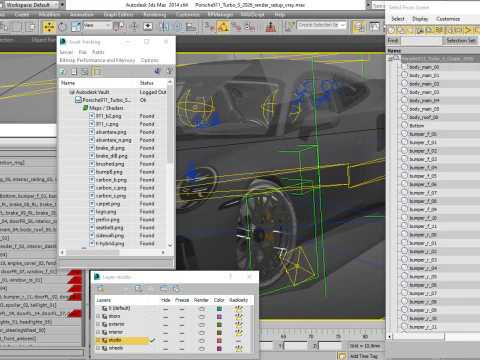Screen dimensions: 480x360
Task: Click the Tree View icon in Asset Tracking
Action: point(85,72)
